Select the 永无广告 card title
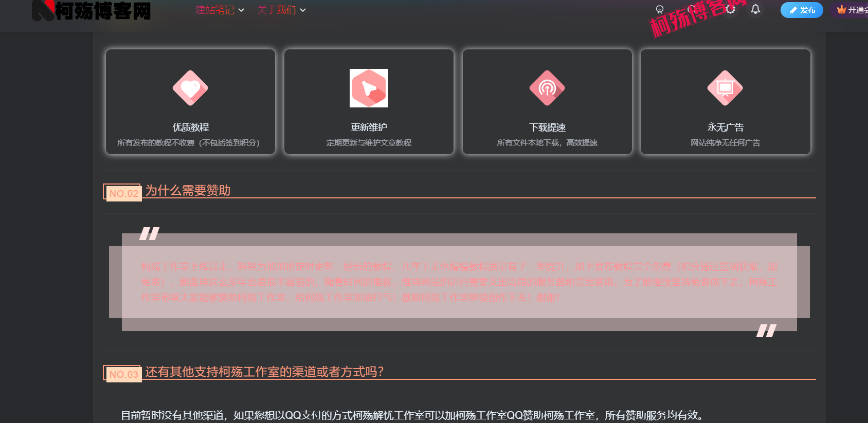Viewport: 868px width, 423px height. point(725,127)
